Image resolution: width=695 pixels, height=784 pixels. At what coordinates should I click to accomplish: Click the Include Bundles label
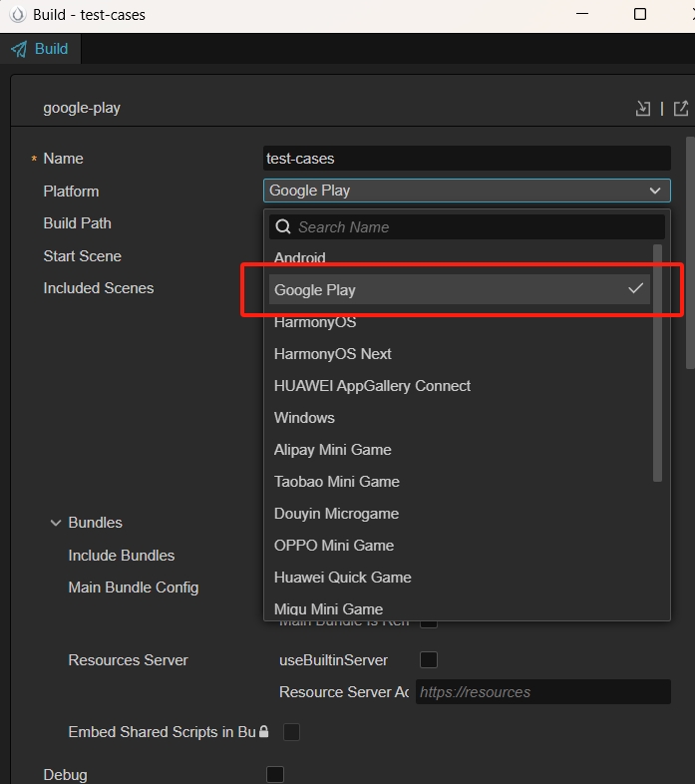coord(122,556)
